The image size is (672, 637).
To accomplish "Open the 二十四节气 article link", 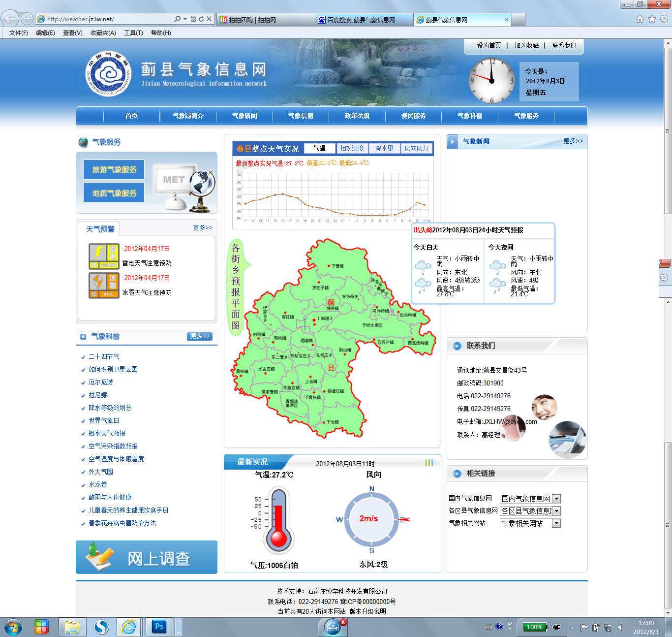I will coord(104,356).
